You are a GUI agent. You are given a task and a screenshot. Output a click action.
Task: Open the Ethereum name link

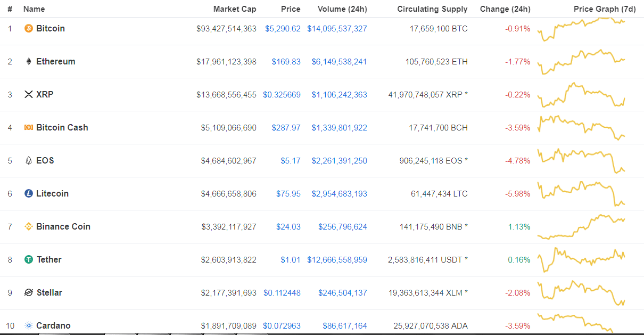[x=56, y=61]
